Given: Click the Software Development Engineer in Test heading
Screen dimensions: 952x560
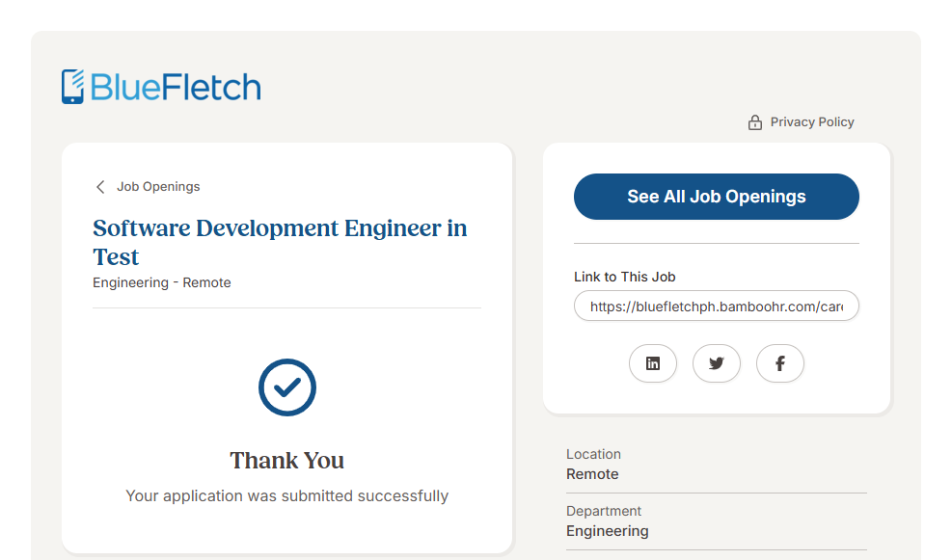Looking at the screenshot, I should coord(279,242).
